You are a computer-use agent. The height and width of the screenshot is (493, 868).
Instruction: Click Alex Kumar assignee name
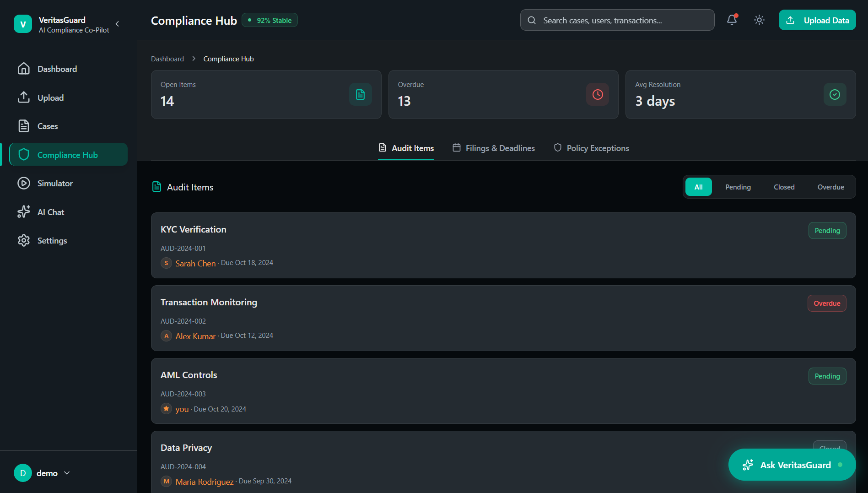tap(195, 336)
